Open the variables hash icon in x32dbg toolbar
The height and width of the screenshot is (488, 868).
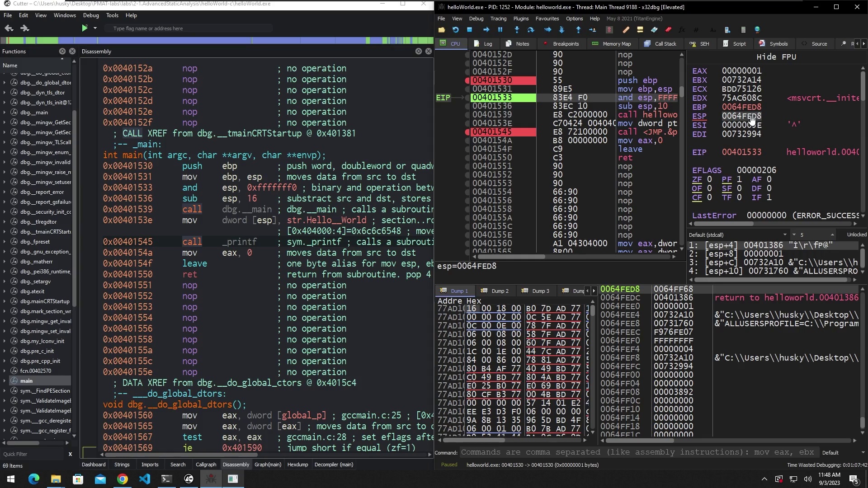(696, 30)
